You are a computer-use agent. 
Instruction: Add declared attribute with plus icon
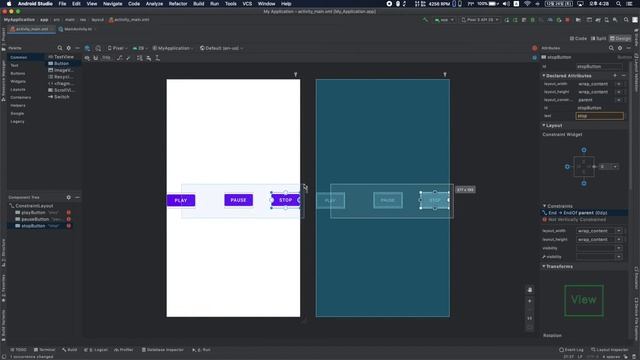615,76
